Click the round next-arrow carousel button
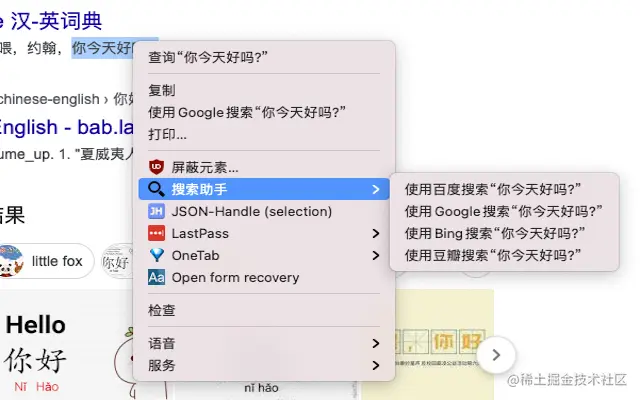 [x=496, y=355]
